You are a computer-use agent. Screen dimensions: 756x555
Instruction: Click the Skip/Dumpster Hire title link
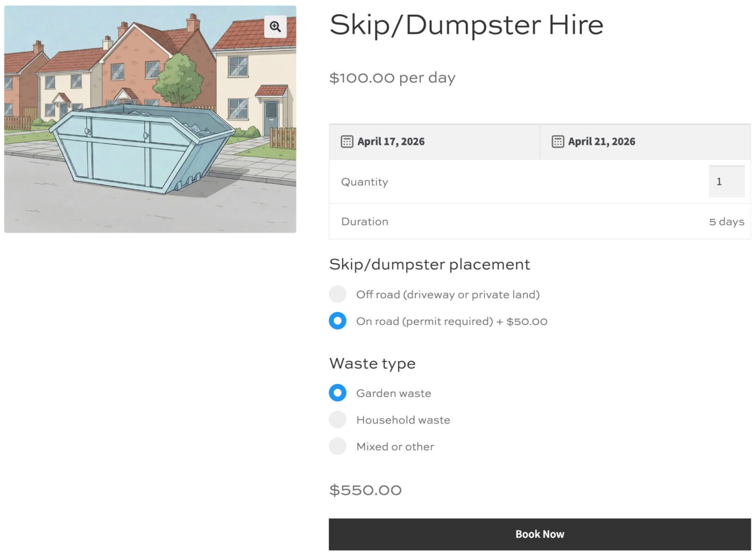[466, 25]
